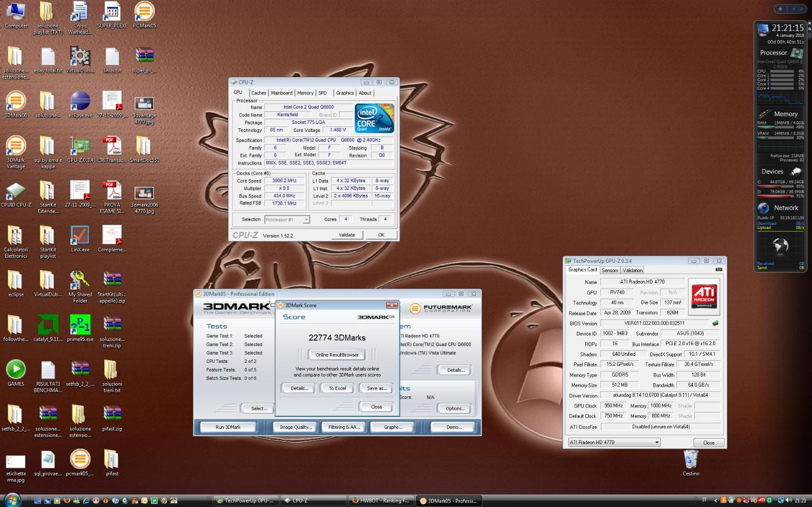Open SUPER_PI.EXE desktop icon
Viewport: 812px width, 507px height.
tap(112, 15)
